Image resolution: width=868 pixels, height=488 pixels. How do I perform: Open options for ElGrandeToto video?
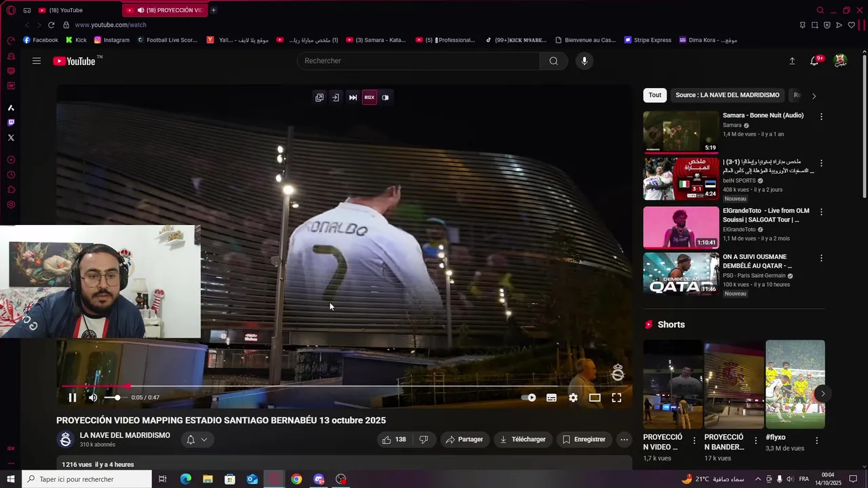[821, 212]
